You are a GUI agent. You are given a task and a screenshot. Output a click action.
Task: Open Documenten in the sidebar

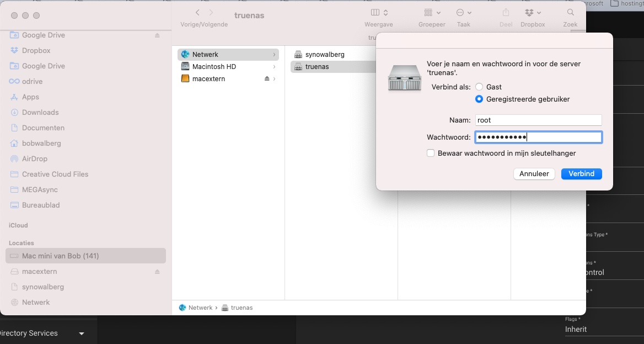tap(43, 128)
